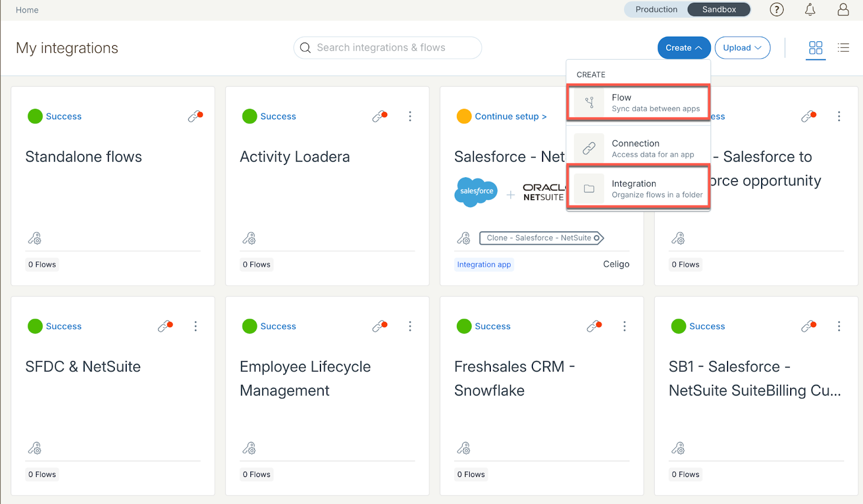Viewport: 863px width, 504px height.
Task: Switch environment to Production
Action: 656,9
